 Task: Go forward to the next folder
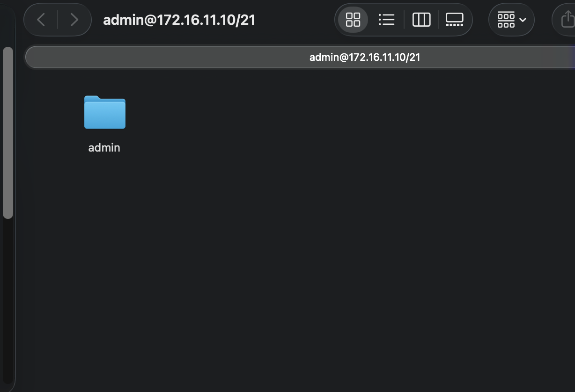tap(74, 20)
